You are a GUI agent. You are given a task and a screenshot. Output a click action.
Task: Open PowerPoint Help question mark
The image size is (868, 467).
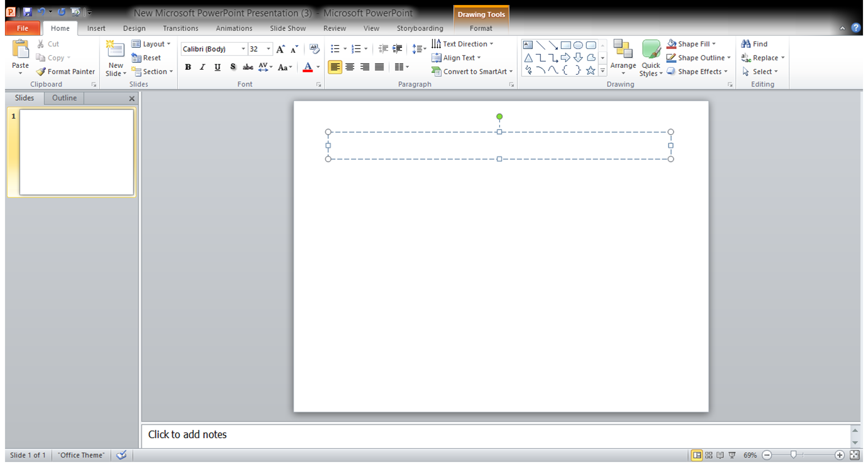coord(856,28)
